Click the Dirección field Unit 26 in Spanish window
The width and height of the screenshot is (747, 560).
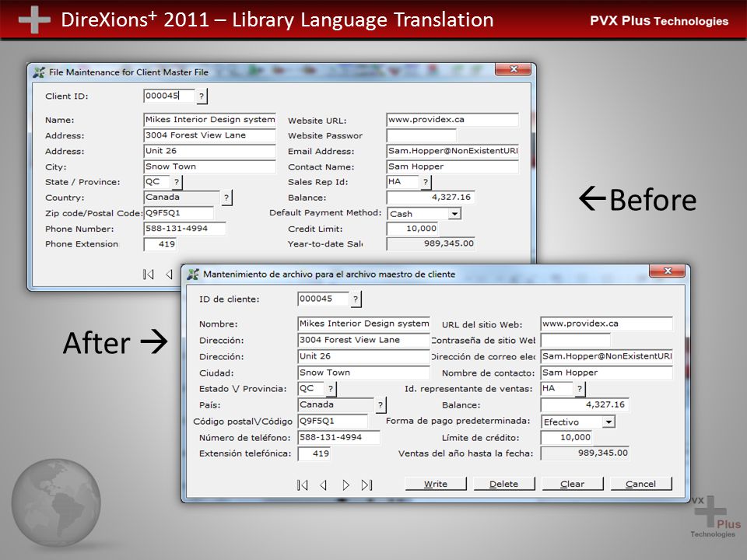click(x=363, y=356)
